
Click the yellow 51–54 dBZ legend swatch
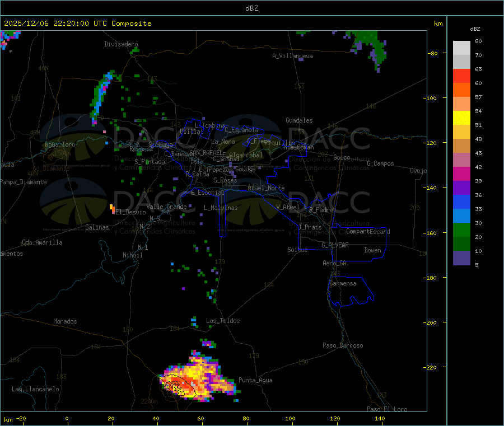pos(461,118)
